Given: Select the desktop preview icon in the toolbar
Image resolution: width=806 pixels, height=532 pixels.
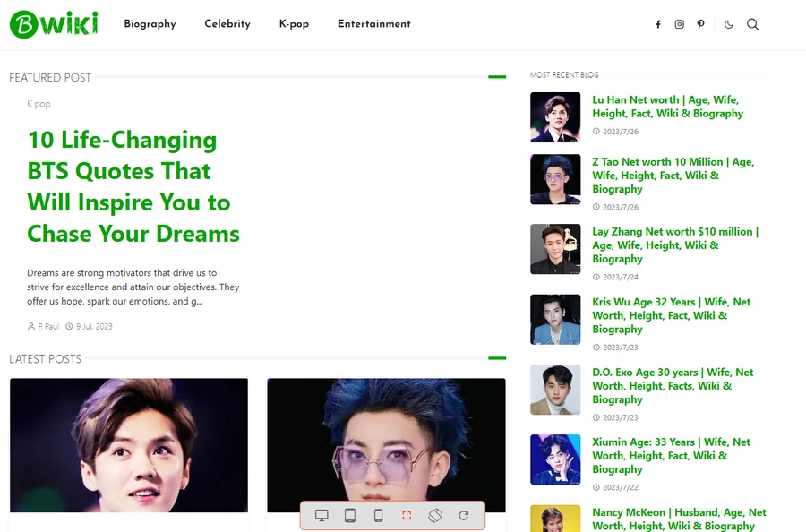Looking at the screenshot, I should click(322, 515).
